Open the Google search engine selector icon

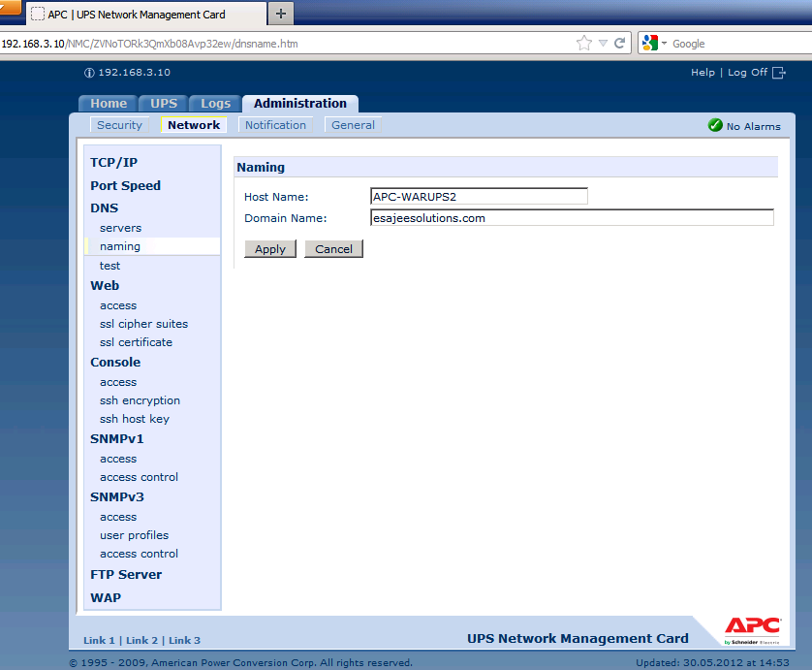[650, 43]
